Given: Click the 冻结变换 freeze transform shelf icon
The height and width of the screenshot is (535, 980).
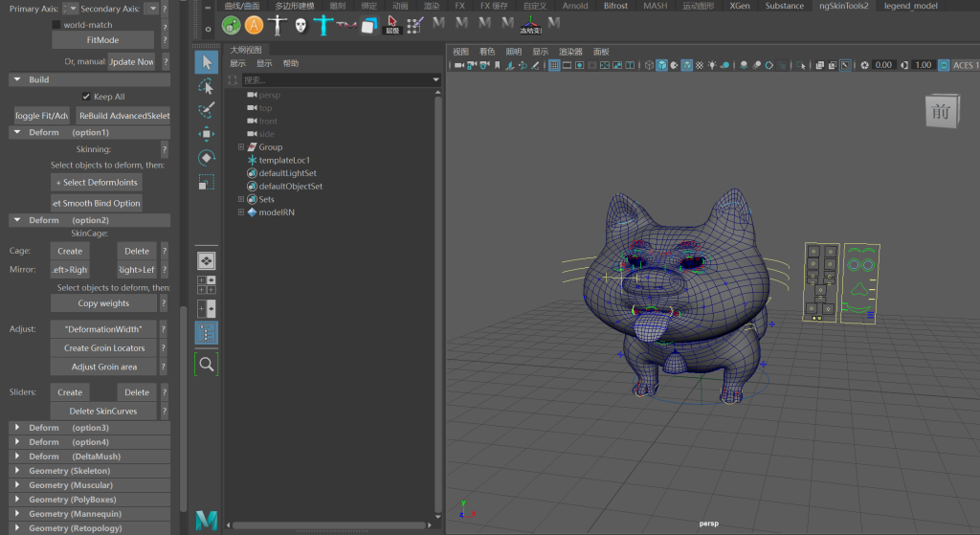Looking at the screenshot, I should coord(530,26).
